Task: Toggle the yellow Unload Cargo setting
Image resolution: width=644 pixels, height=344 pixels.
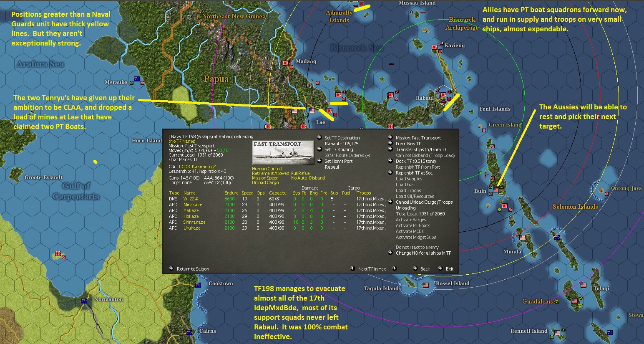Action: coord(265,182)
